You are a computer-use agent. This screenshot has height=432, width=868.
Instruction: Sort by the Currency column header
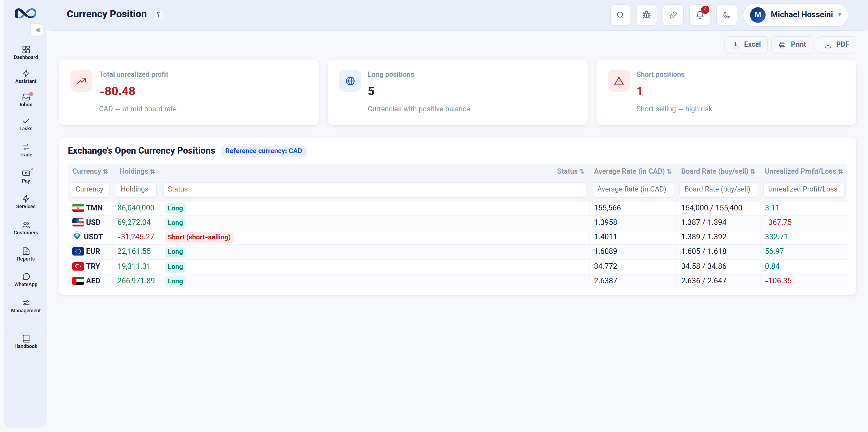90,171
